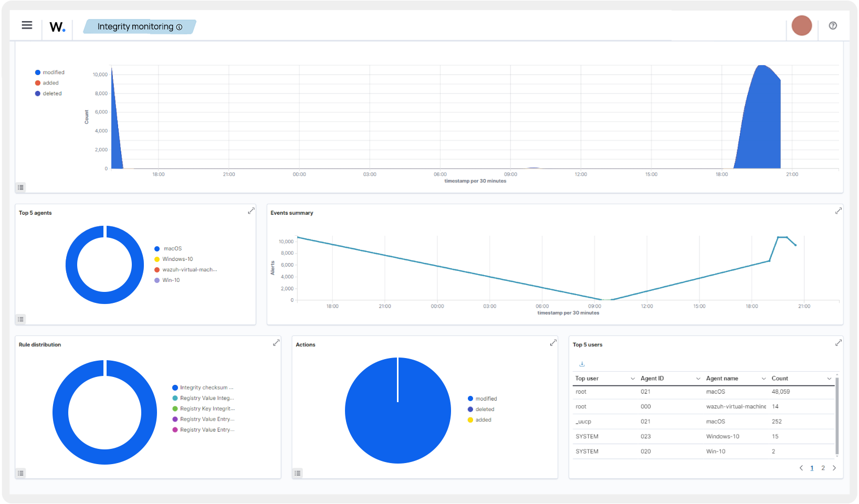This screenshot has height=504, width=859.
Task: Go to page 2 of Top 5 users
Action: click(823, 468)
